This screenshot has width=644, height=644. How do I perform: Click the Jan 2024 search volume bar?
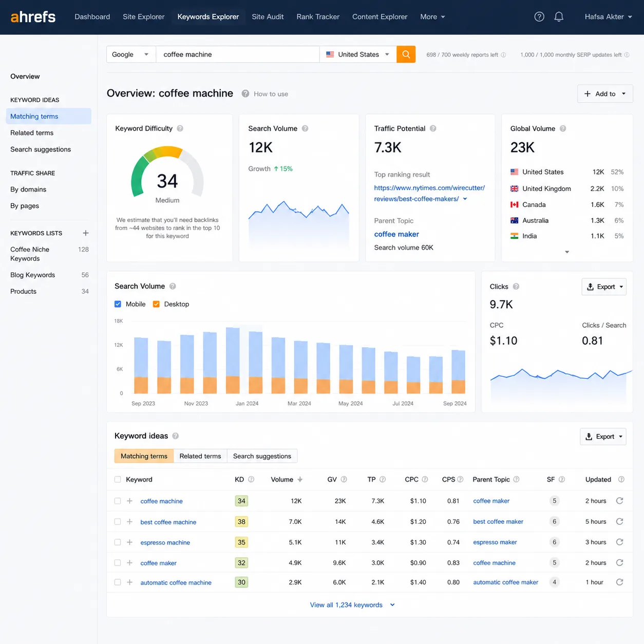point(233,361)
